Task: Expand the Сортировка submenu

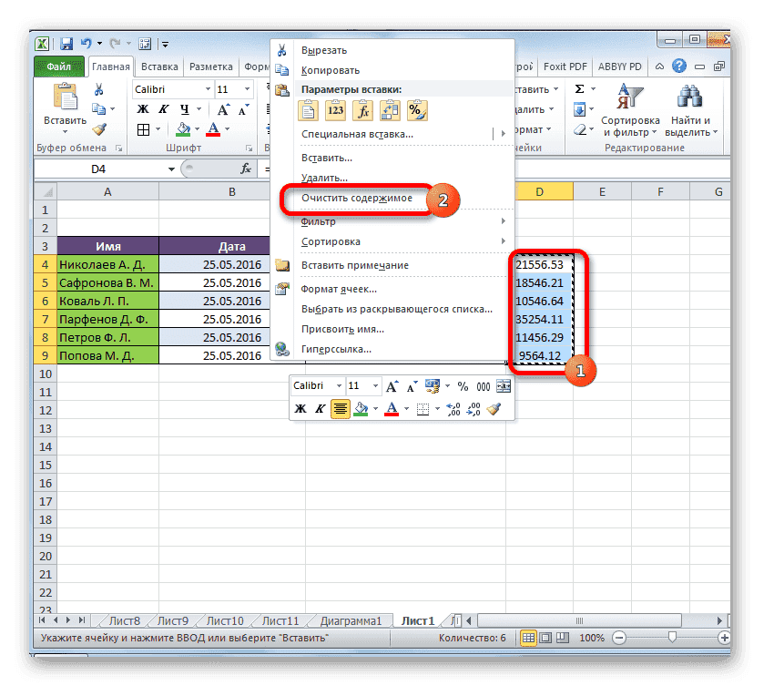Action: coord(337,241)
